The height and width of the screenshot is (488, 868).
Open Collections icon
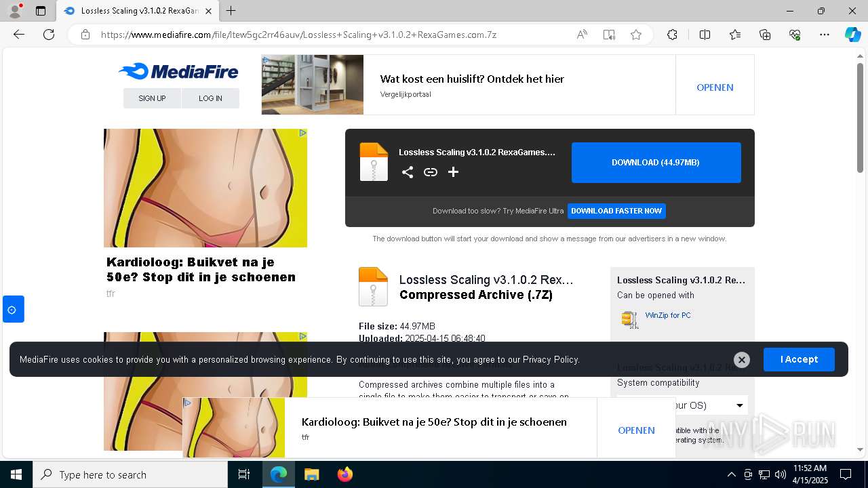[765, 35]
